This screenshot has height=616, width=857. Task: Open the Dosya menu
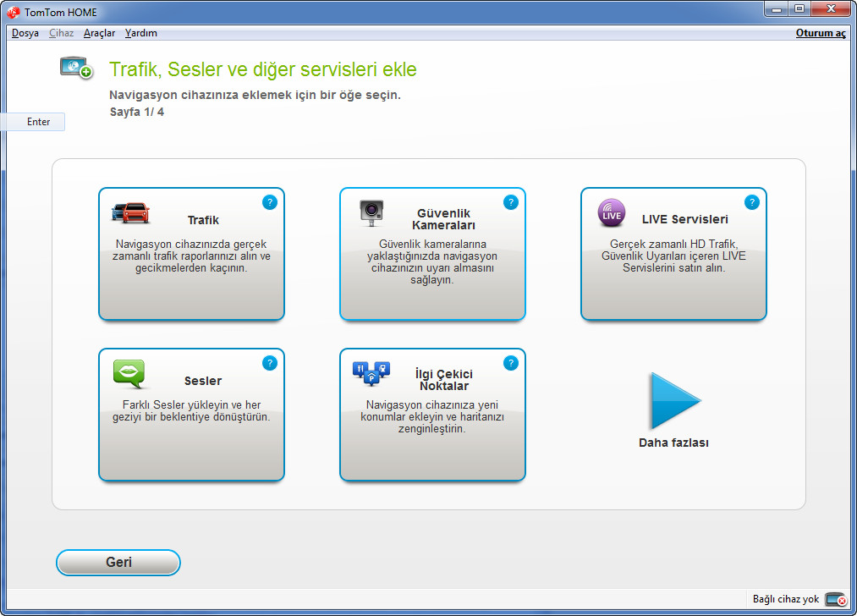click(25, 33)
